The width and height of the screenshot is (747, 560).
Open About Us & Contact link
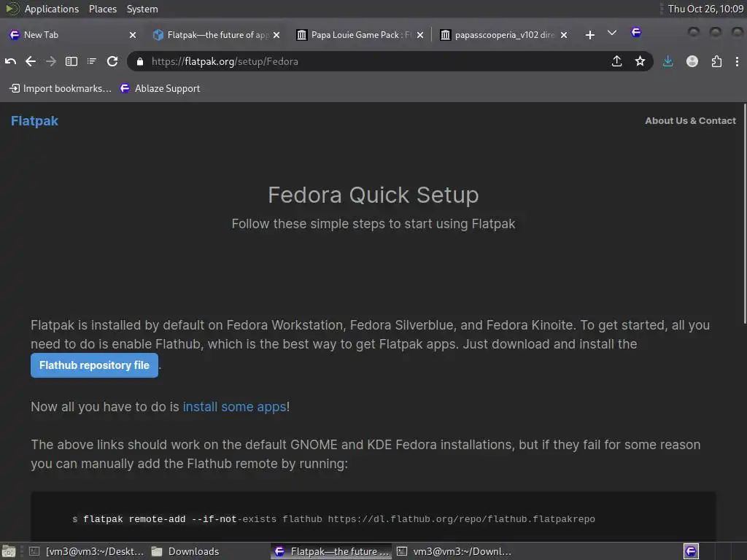point(690,121)
